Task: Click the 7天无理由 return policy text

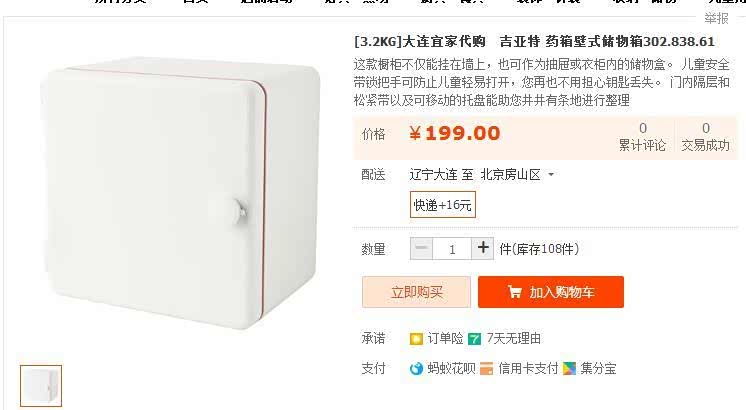Action: (513, 339)
